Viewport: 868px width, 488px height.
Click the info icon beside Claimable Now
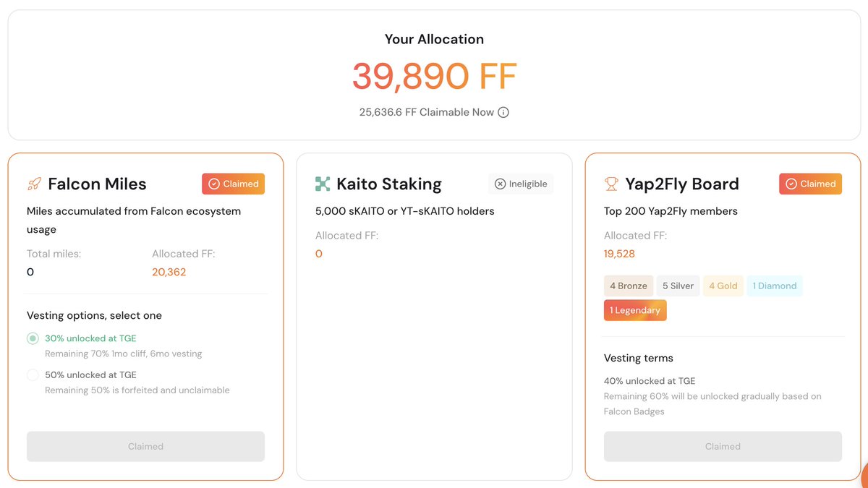[x=503, y=112]
